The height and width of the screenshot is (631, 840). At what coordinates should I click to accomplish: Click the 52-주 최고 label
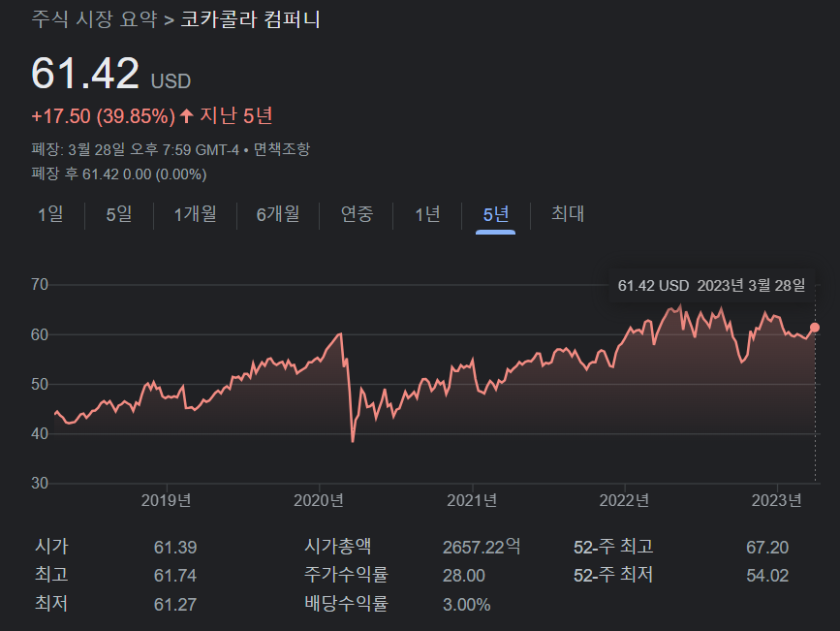pos(613,547)
